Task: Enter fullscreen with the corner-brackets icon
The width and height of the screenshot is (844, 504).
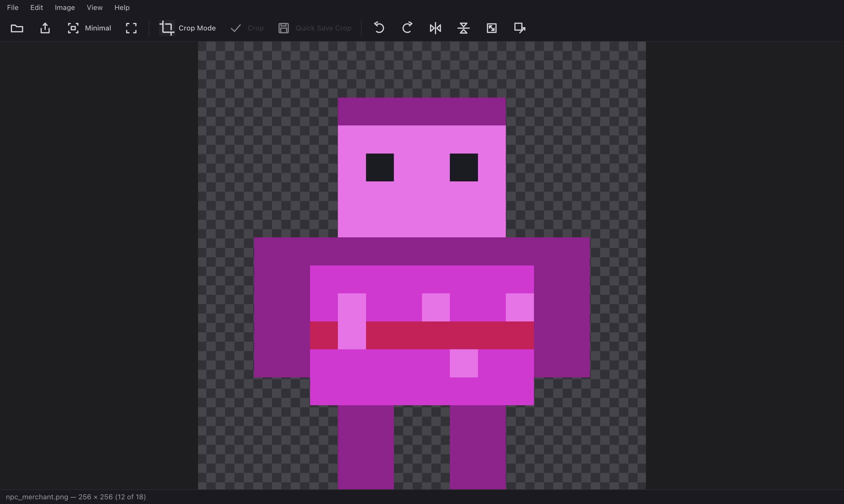Action: [131, 28]
